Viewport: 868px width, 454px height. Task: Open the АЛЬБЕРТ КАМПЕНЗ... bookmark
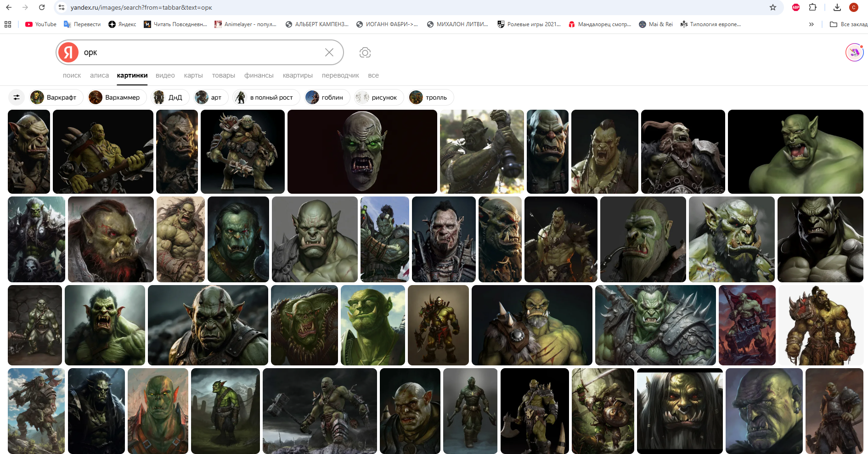click(317, 24)
